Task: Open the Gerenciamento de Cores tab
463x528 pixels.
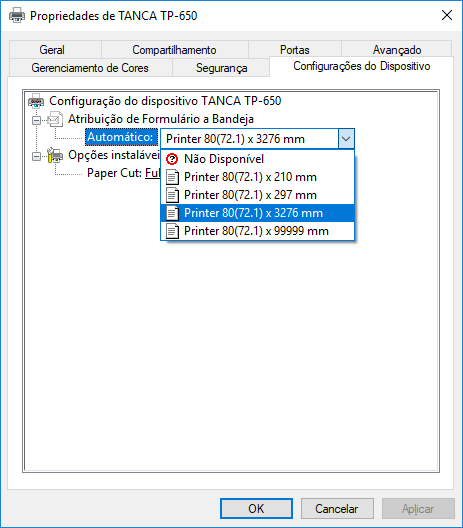Action: click(91, 68)
